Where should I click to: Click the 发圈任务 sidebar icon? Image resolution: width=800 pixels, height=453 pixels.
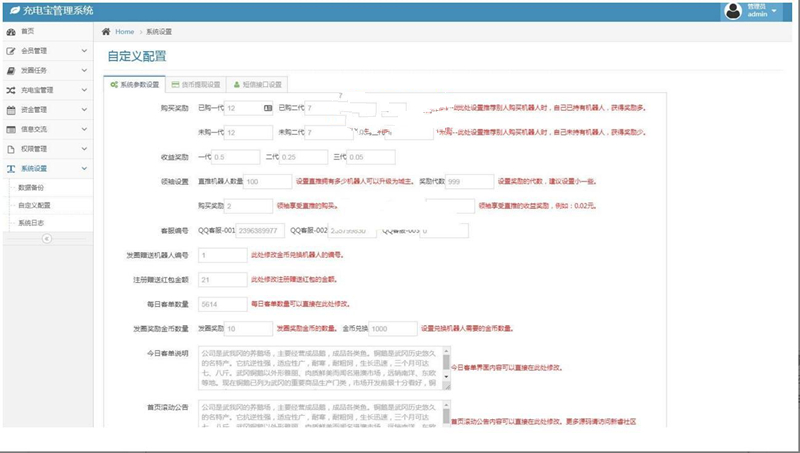coord(11,70)
